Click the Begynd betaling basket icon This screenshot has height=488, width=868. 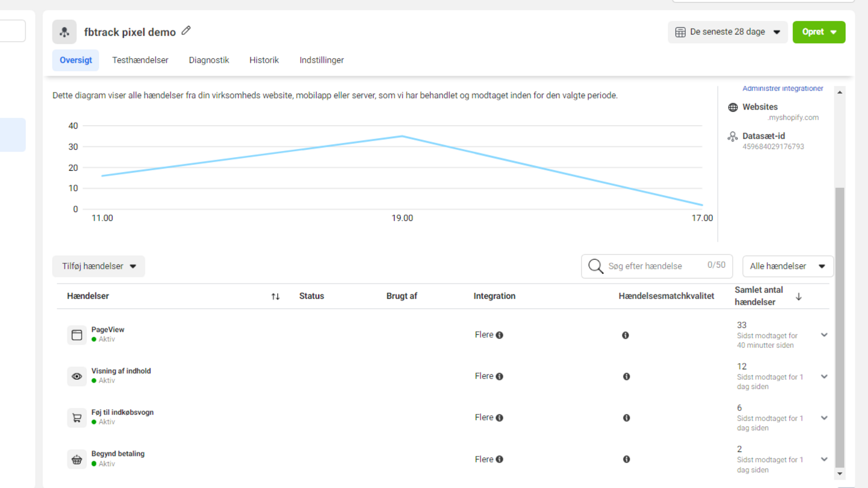point(77,460)
